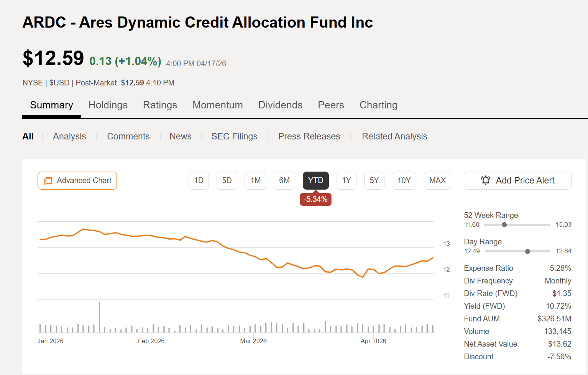This screenshot has width=588, height=375.
Task: Click the Advanced Chart icon
Action: pyautogui.click(x=48, y=180)
